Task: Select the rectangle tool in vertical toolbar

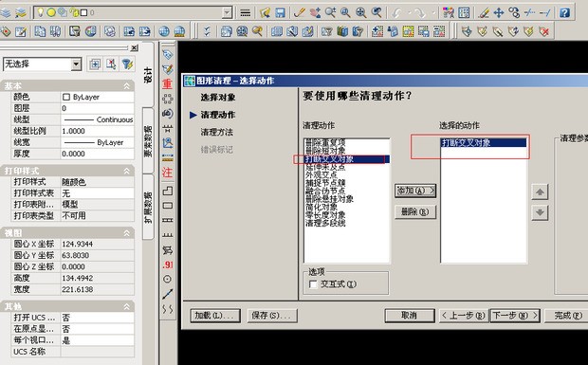Action: click(x=168, y=206)
